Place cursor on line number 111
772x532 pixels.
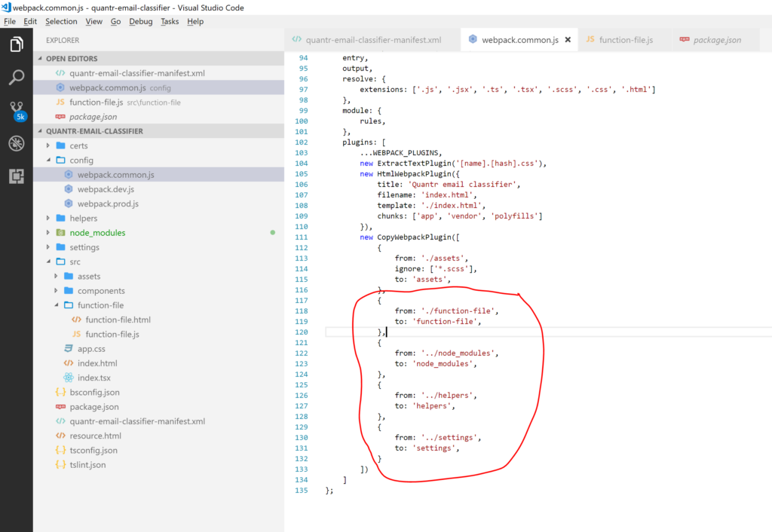click(302, 237)
